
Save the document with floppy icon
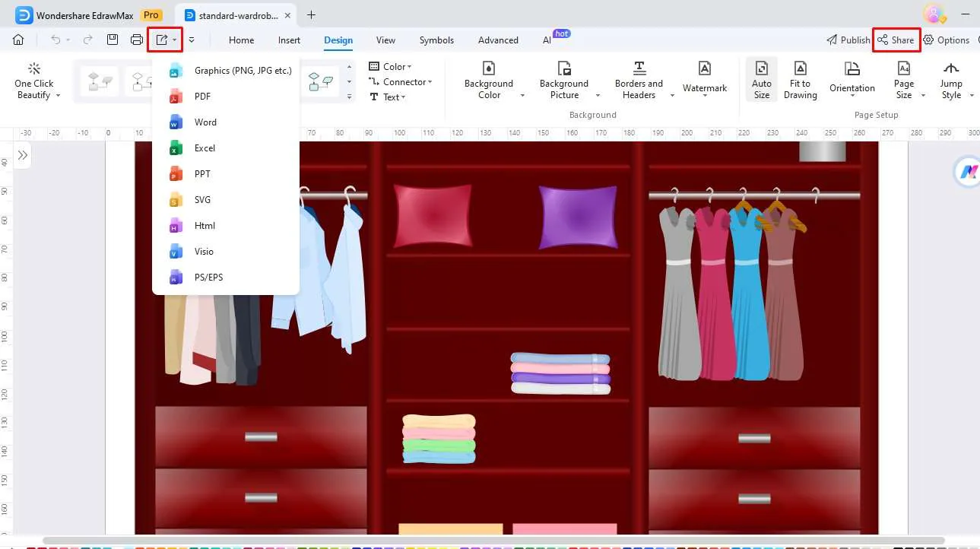point(113,40)
